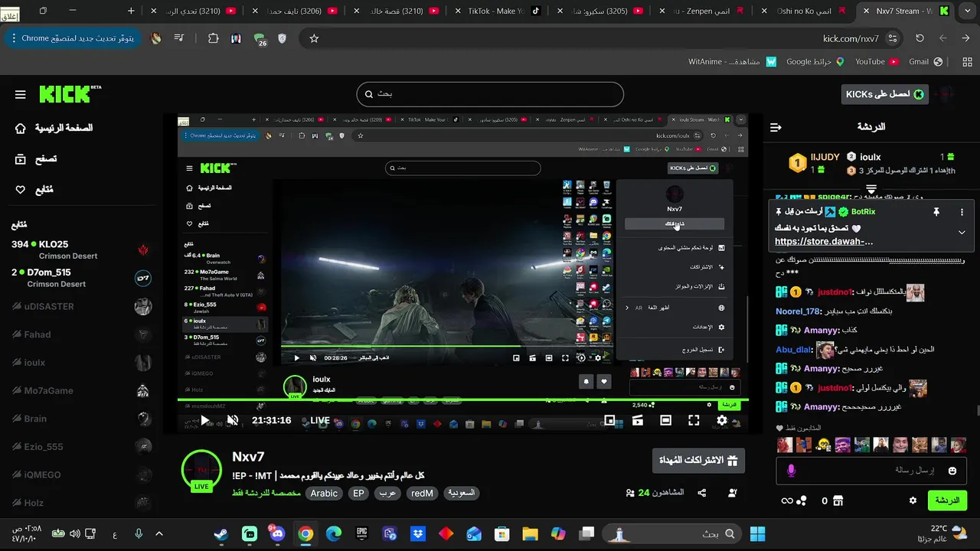This screenshot has height=551, width=980.
Task: Open uDISASTER offline channel in sidebar
Action: pos(80,306)
